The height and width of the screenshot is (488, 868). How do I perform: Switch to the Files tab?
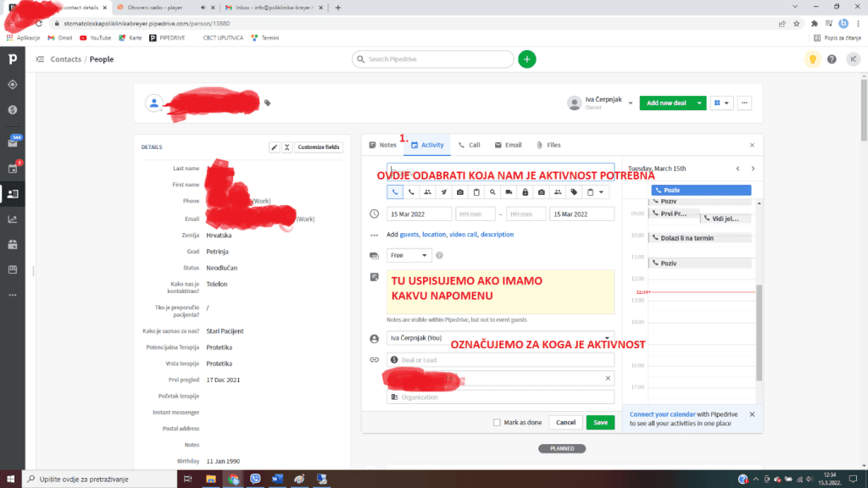548,145
